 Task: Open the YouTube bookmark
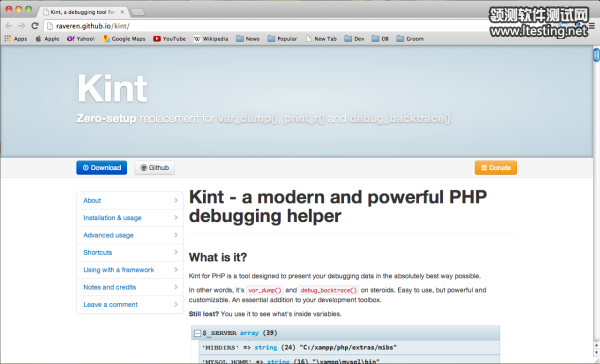(x=170, y=39)
